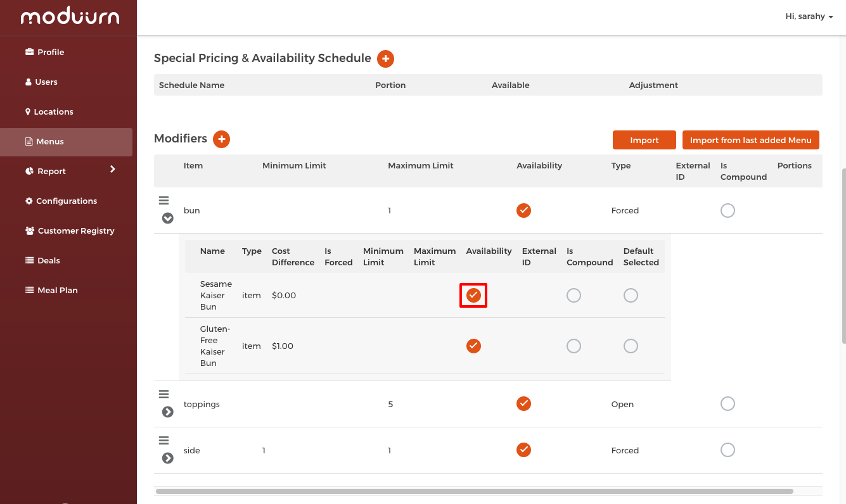Click the vertical page scrollbar
Image resolution: width=846 pixels, height=504 pixels.
click(843, 256)
